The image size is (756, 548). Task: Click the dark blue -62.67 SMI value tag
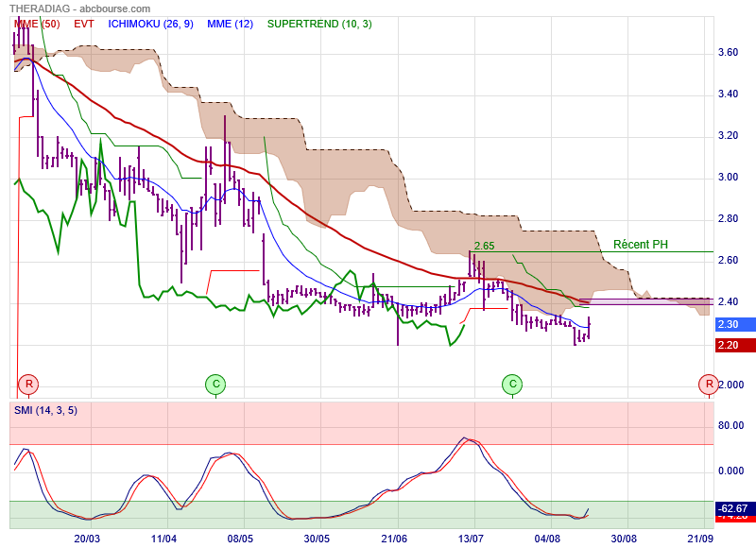coord(732,507)
